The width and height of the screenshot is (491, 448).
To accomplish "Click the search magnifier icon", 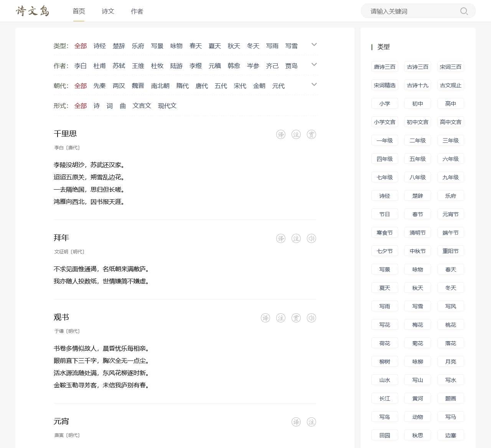I will click(464, 11).
